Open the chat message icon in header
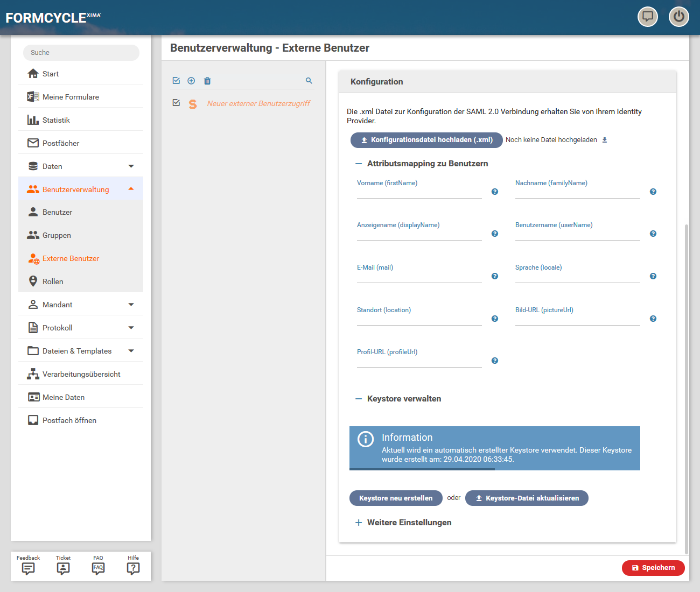The height and width of the screenshot is (592, 700). (x=647, y=17)
